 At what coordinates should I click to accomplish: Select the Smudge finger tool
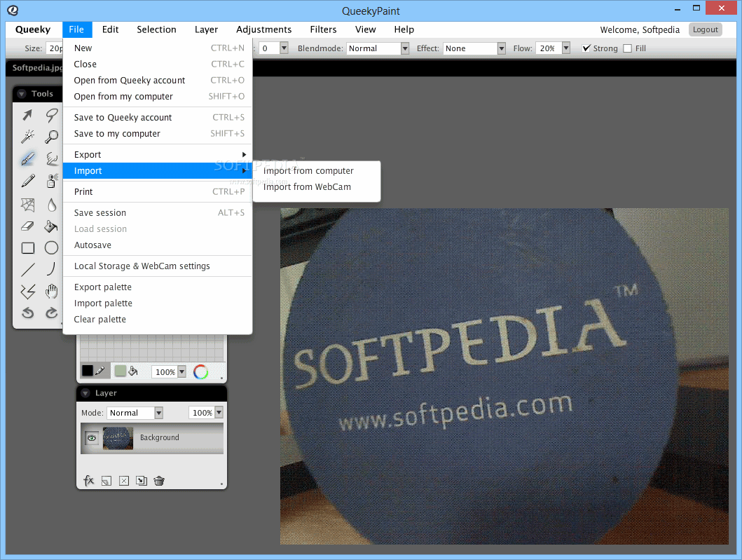coord(52,158)
